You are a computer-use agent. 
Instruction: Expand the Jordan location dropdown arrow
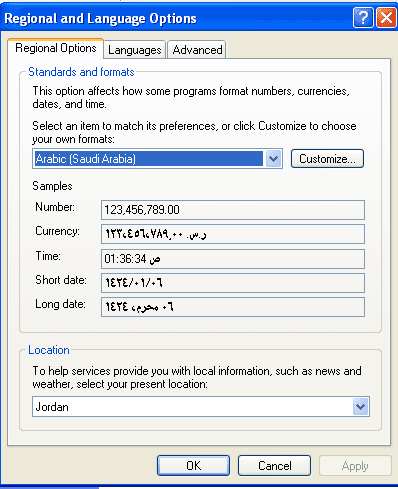(x=361, y=407)
